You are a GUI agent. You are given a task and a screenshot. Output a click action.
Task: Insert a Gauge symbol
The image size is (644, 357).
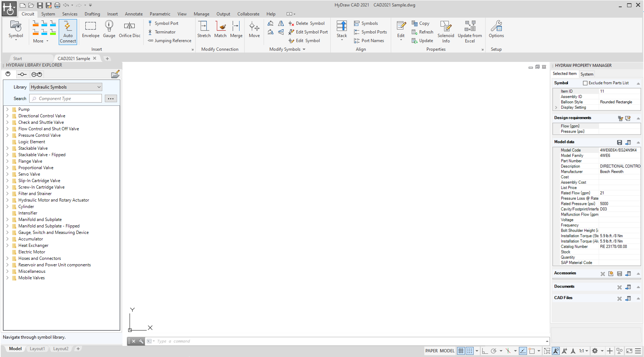pyautogui.click(x=109, y=29)
